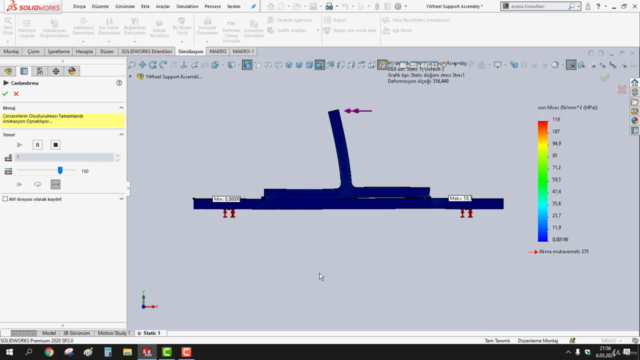
Task: Click the Pan arrows view icon
Action: [x=142, y=64]
